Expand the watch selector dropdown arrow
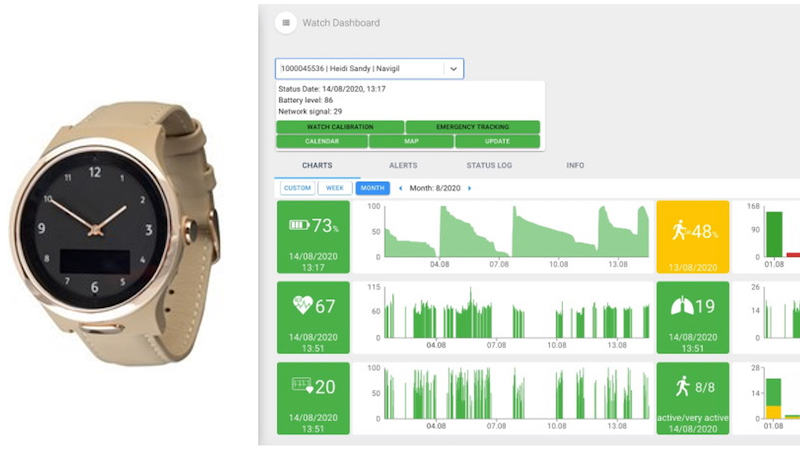 (453, 69)
